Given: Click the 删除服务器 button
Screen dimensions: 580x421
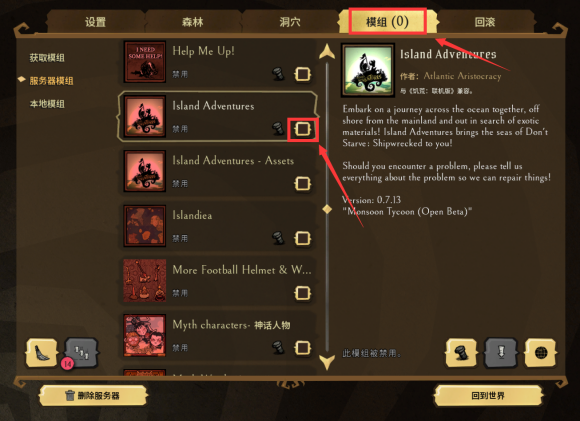Looking at the screenshot, I should [93, 395].
